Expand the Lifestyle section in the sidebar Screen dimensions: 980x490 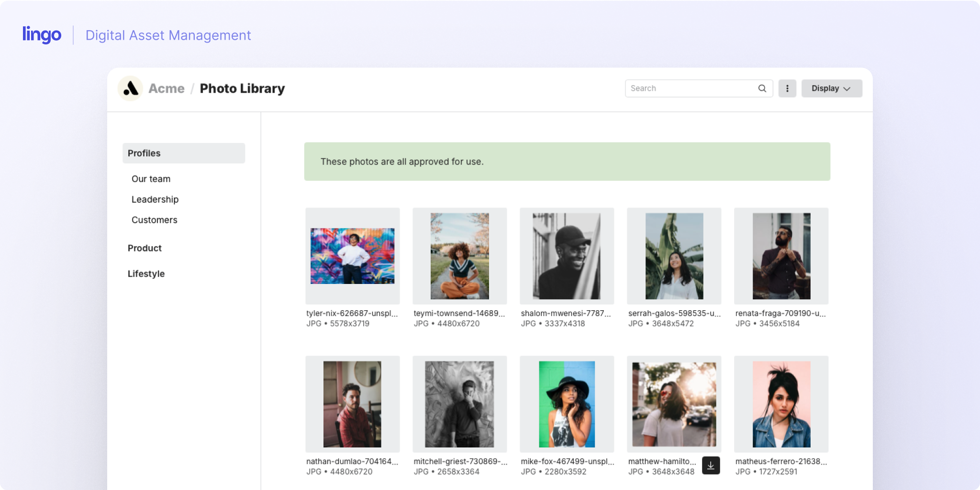tap(146, 273)
